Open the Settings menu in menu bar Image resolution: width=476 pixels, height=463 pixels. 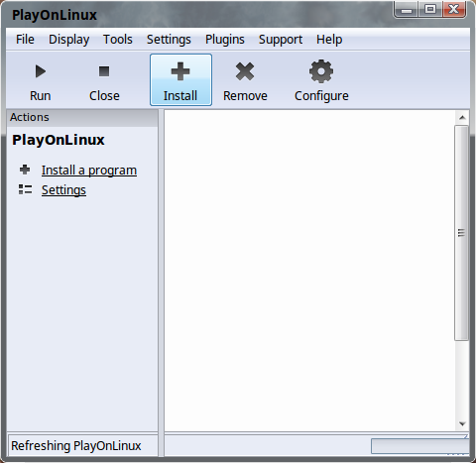[x=169, y=40]
